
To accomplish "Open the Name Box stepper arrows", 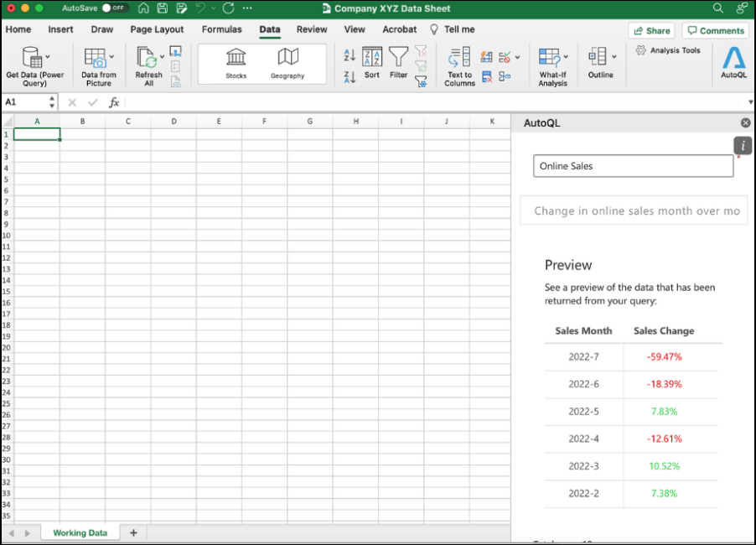I will pyautogui.click(x=52, y=102).
